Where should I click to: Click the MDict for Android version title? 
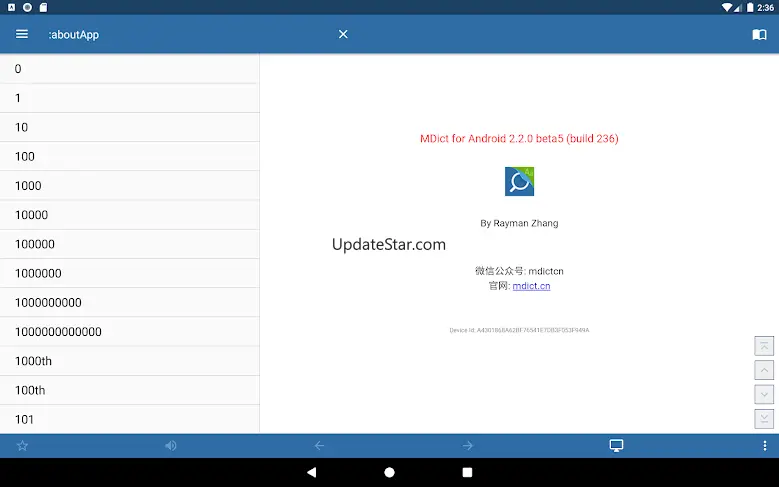[x=519, y=139]
